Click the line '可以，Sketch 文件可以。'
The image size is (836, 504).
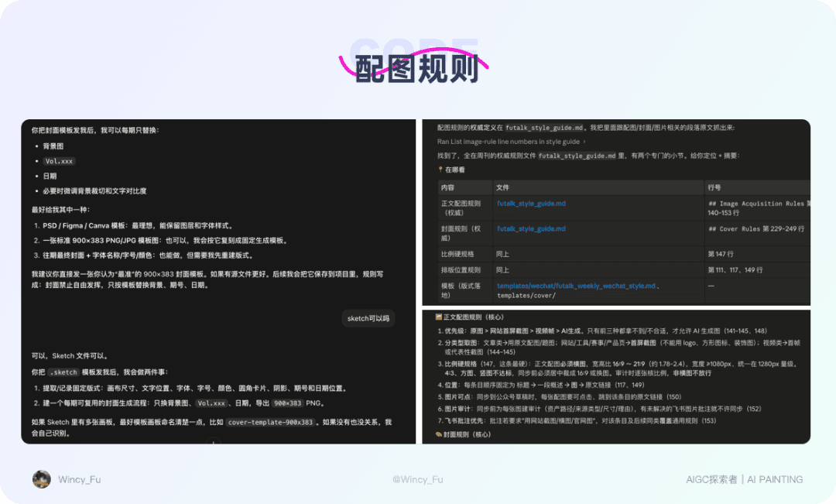click(70, 355)
